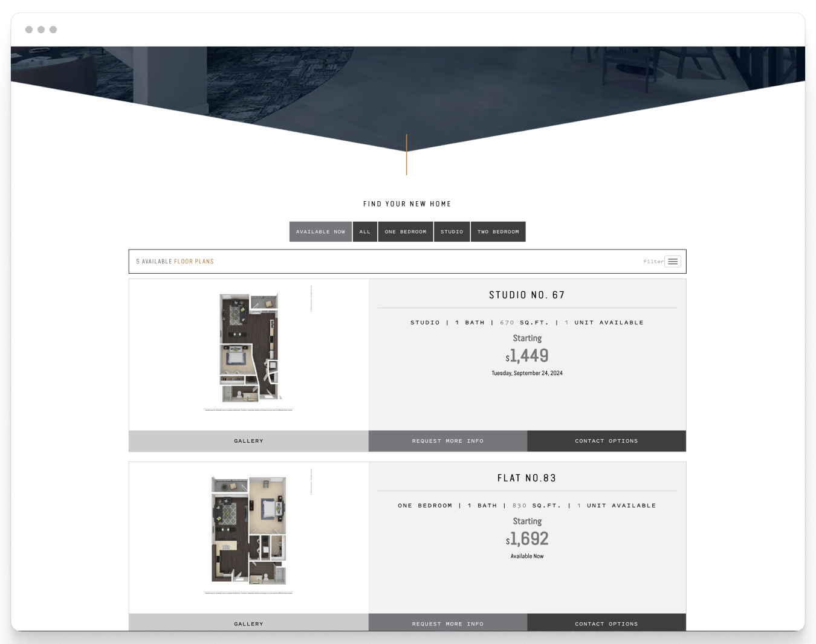Click the September 24, 2024 availability date
Screen dimensions: 816x644
pos(527,373)
